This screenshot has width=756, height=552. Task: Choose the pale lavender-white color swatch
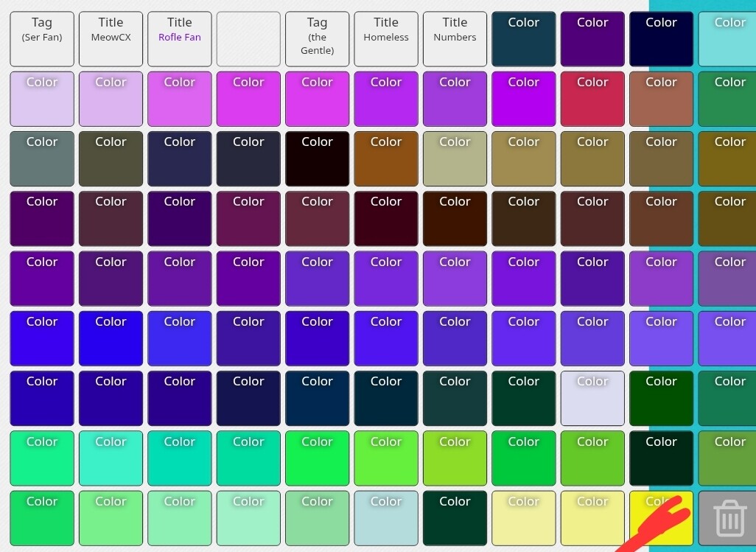point(592,398)
